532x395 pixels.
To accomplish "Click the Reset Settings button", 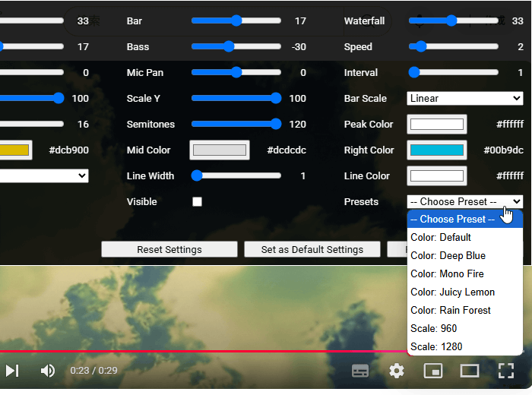I will point(169,250).
